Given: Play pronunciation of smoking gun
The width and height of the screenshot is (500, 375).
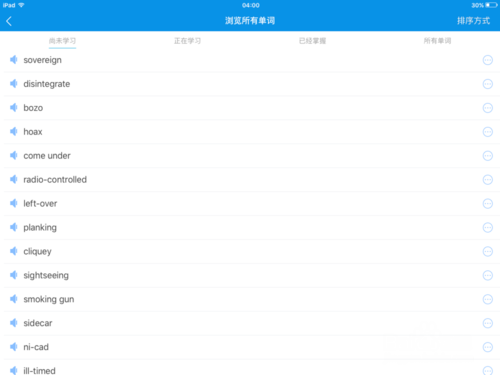Looking at the screenshot, I should point(14,299).
